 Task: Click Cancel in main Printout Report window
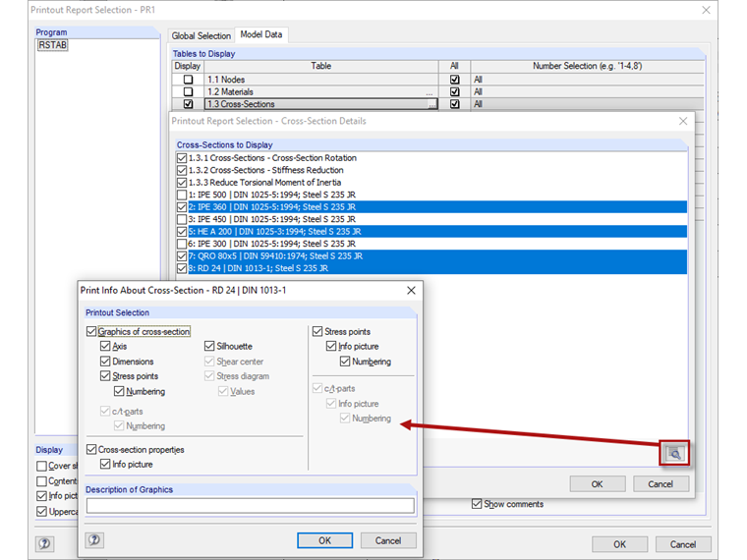tap(683, 544)
